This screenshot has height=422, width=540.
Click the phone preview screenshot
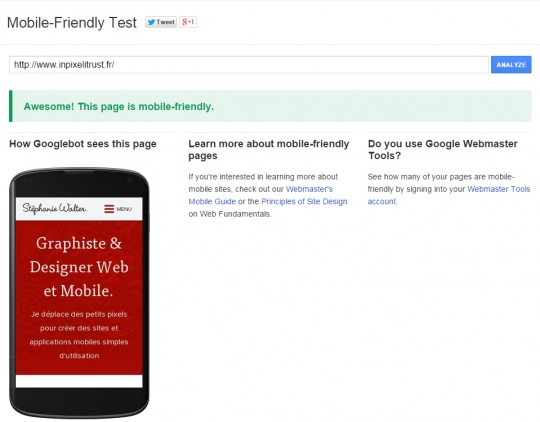click(x=79, y=292)
